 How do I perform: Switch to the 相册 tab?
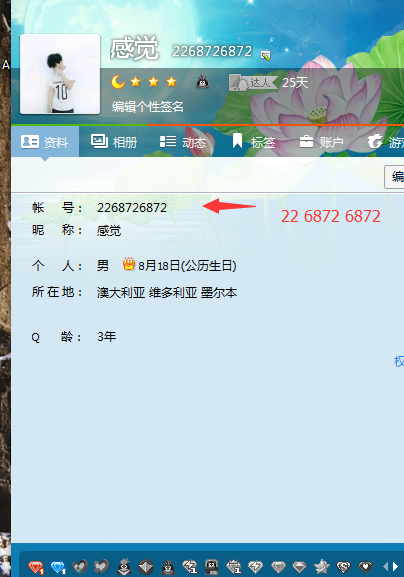click(114, 142)
